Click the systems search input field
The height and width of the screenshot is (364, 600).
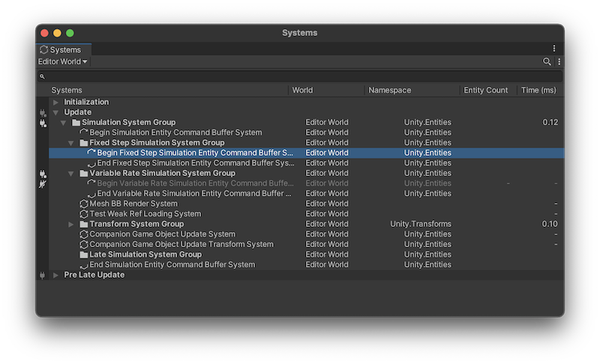300,76
